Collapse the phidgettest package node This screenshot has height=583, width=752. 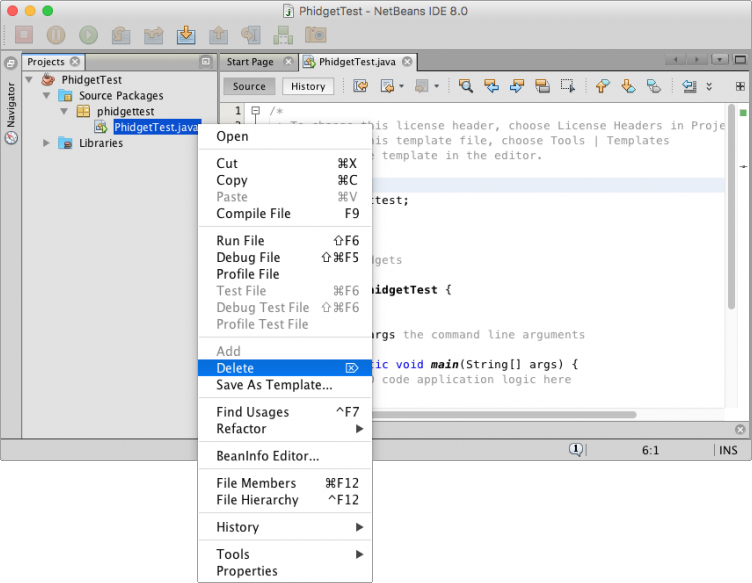click(x=64, y=111)
